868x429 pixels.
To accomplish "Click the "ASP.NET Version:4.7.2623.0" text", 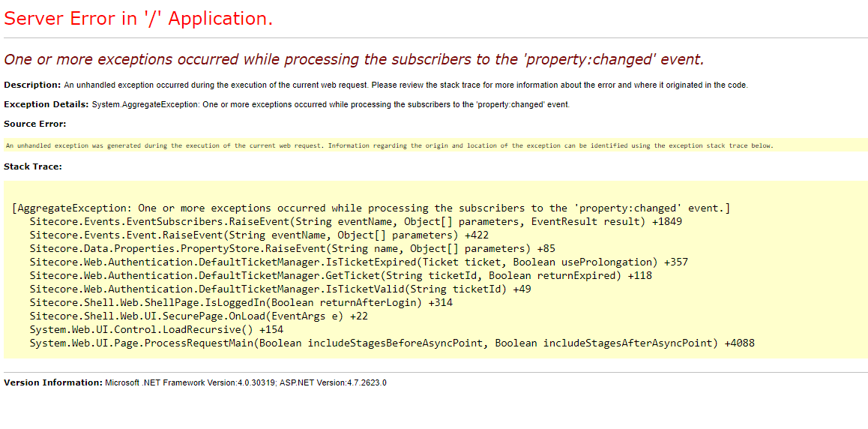I will [334, 382].
